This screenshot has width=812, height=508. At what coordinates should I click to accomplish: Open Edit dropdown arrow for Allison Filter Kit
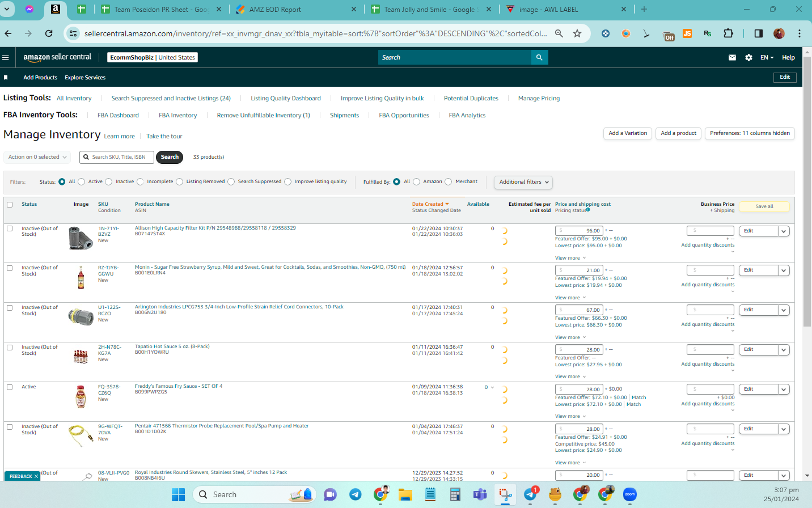[x=784, y=231]
